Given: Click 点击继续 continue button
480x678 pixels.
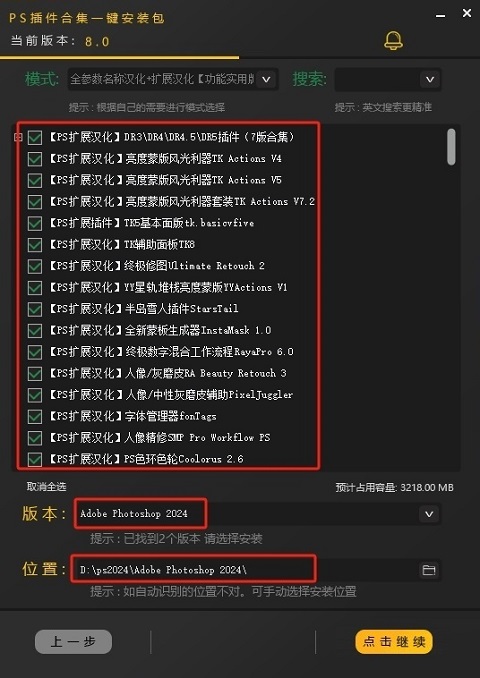Looking at the screenshot, I should point(394,642).
